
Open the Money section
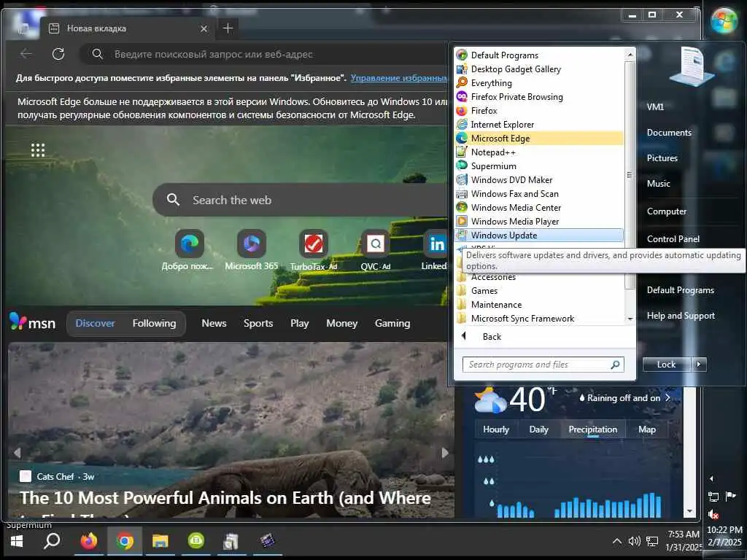pos(341,323)
